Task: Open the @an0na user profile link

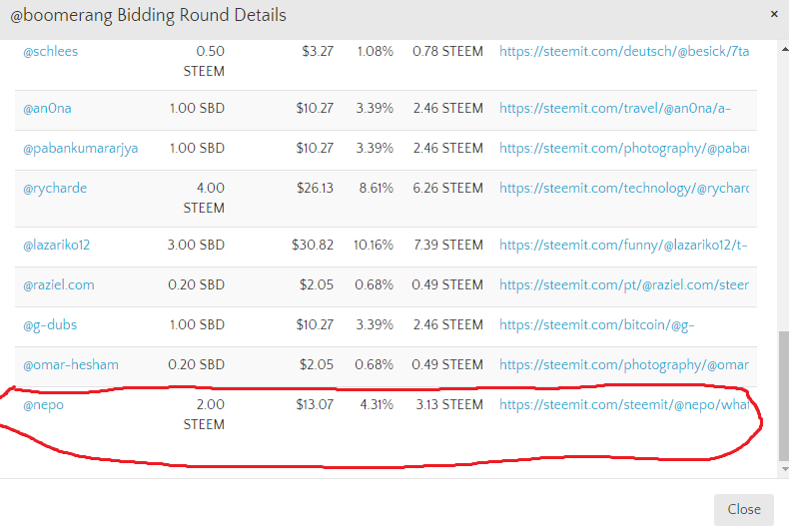Action: [47, 108]
